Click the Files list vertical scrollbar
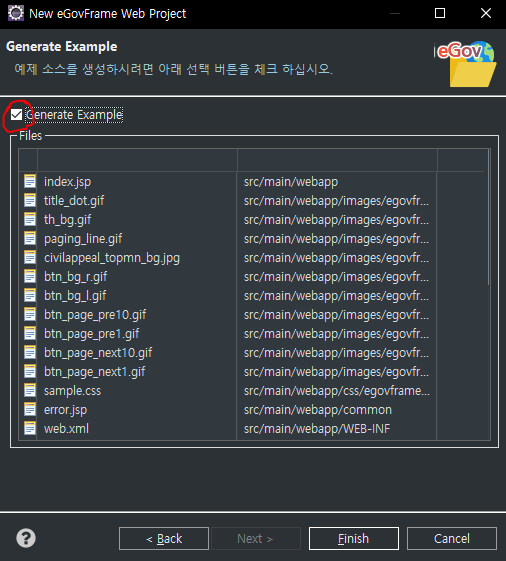The height and width of the screenshot is (561, 506). click(488, 293)
